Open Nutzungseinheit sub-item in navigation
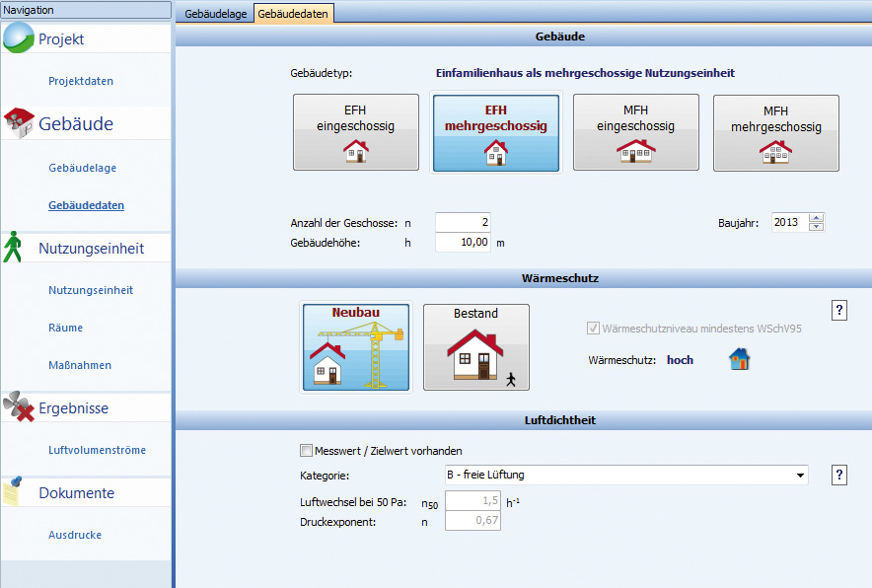The height and width of the screenshot is (588, 872). tap(91, 290)
